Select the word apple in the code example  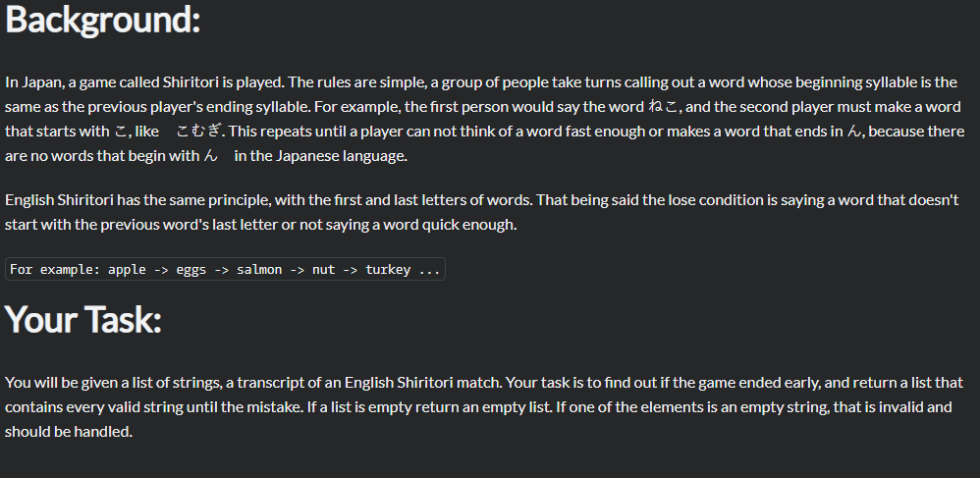click(x=127, y=270)
